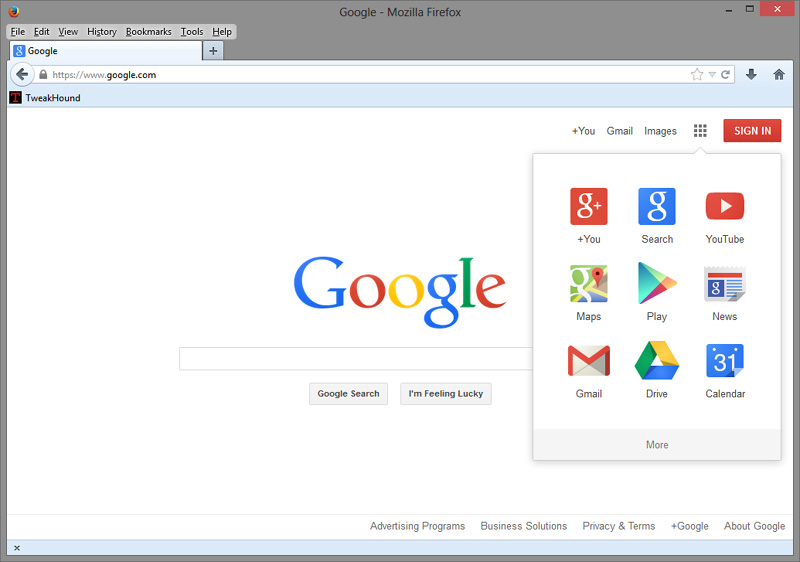The image size is (800, 562).
Task: Click the Firefox logo in title bar
Action: click(x=14, y=11)
